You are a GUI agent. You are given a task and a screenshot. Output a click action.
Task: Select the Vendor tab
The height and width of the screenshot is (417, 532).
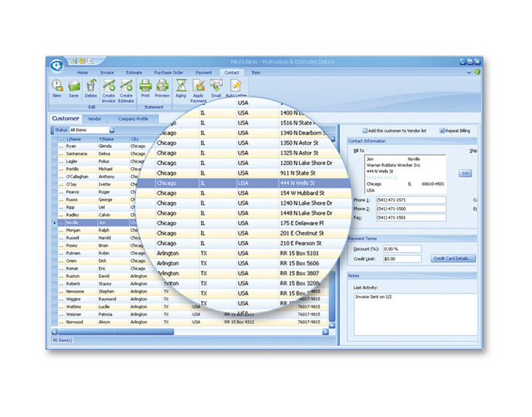(x=95, y=118)
